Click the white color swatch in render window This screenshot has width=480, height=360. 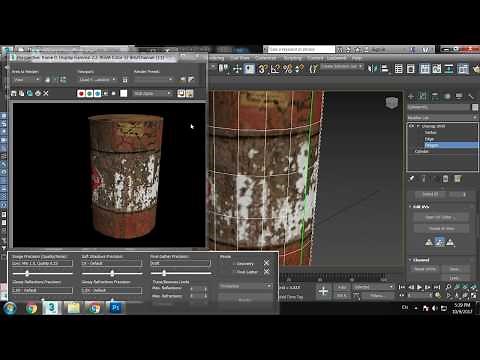[x=124, y=94]
